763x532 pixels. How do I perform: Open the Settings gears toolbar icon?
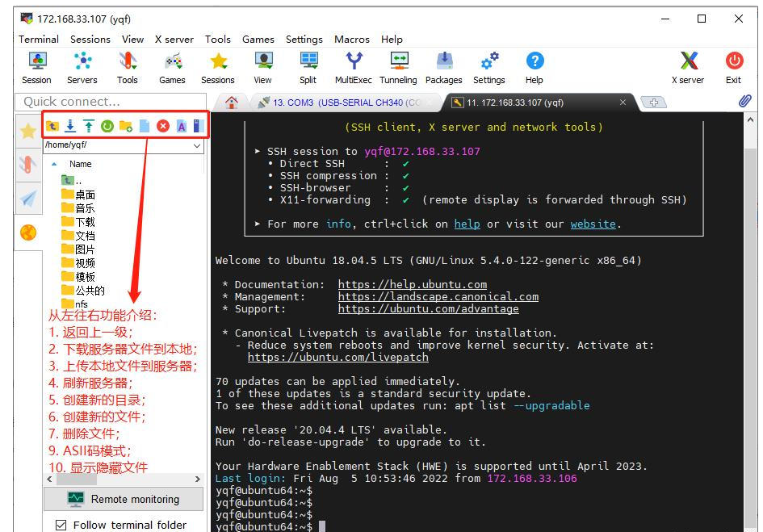click(489, 68)
